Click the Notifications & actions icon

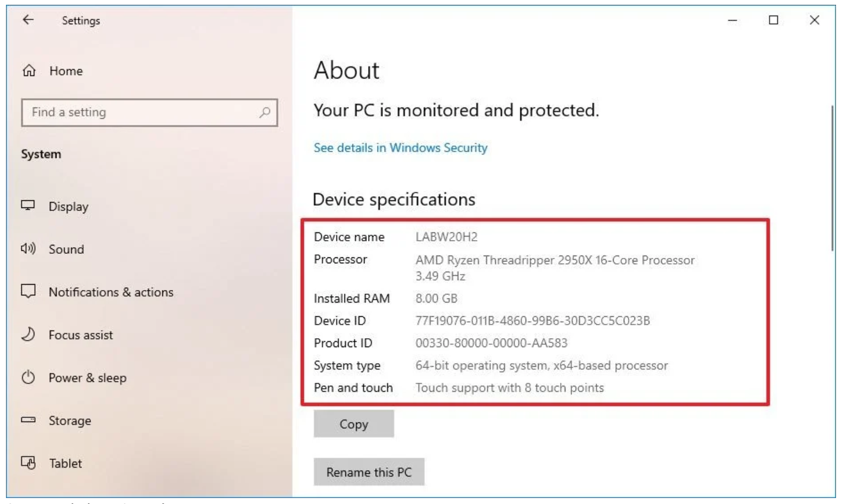[x=28, y=292]
